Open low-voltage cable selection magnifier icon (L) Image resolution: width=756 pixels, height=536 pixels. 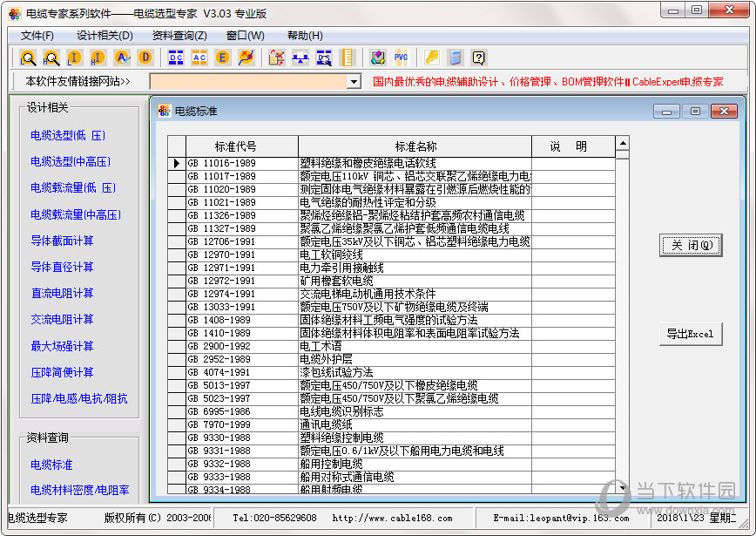(28, 58)
